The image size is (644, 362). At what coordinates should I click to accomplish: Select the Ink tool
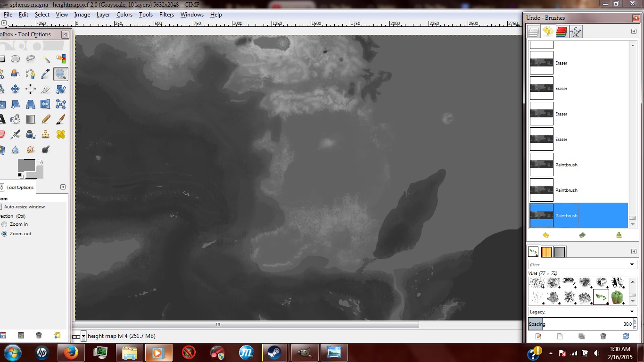tap(30, 134)
